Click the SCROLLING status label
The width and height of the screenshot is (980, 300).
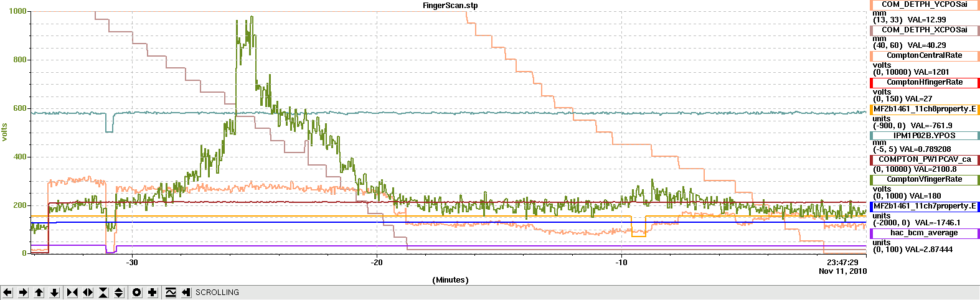pyautogui.click(x=217, y=293)
